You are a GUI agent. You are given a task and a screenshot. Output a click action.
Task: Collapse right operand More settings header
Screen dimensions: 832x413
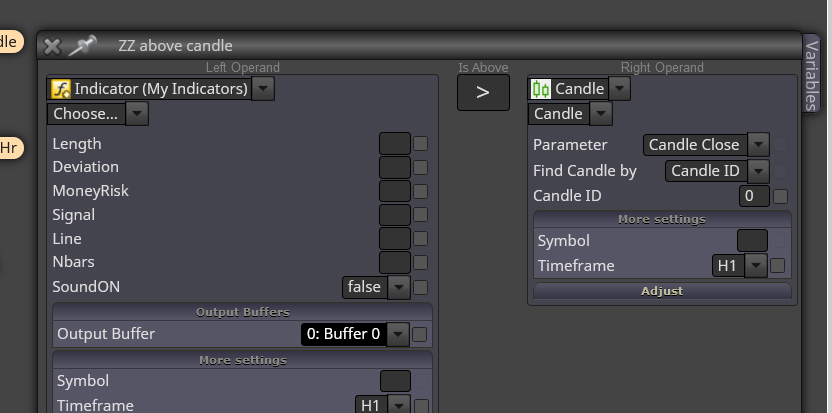(662, 219)
